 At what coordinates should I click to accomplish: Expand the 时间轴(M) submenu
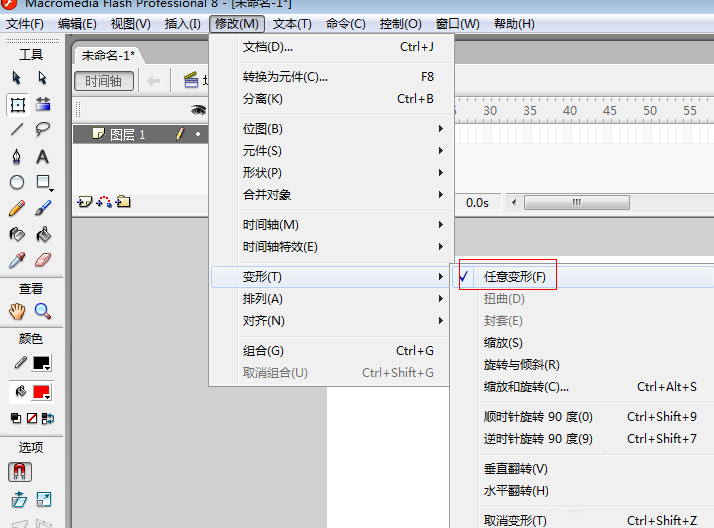[343, 225]
